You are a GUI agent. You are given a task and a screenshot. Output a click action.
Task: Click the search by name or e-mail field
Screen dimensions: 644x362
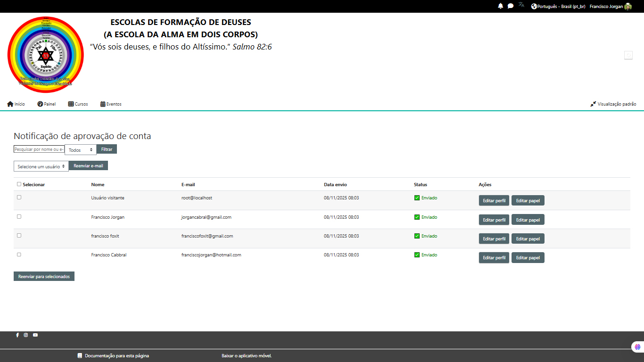point(39,149)
